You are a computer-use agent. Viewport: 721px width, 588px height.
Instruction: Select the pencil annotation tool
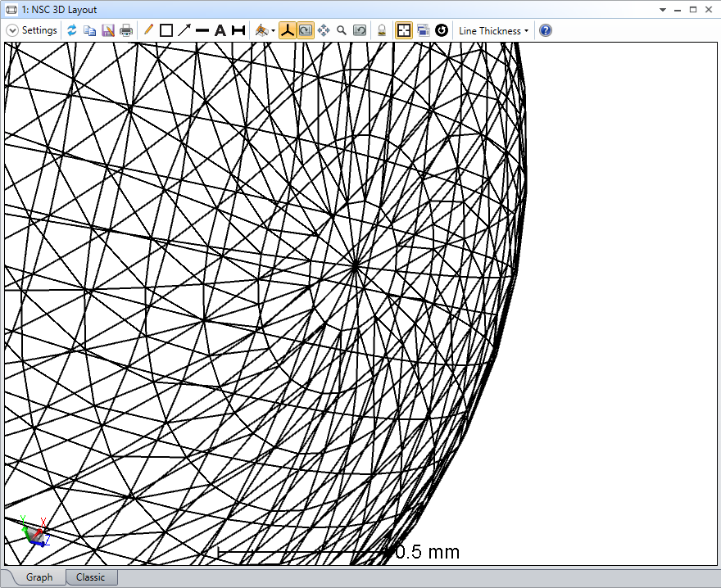[x=148, y=30]
